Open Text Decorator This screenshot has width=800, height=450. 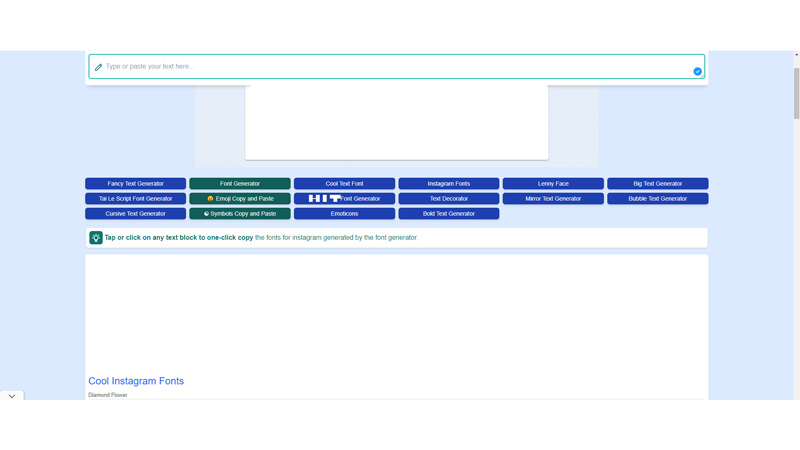449,198
